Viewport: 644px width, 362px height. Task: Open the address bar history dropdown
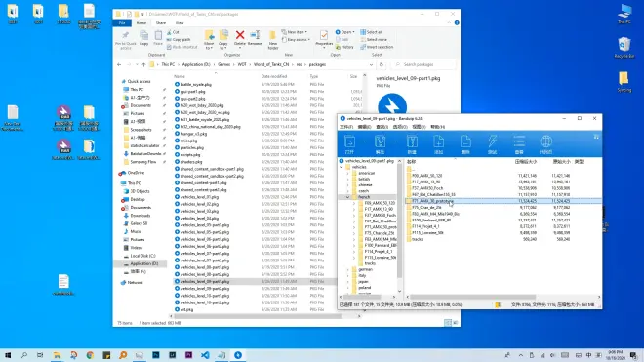coord(372,65)
